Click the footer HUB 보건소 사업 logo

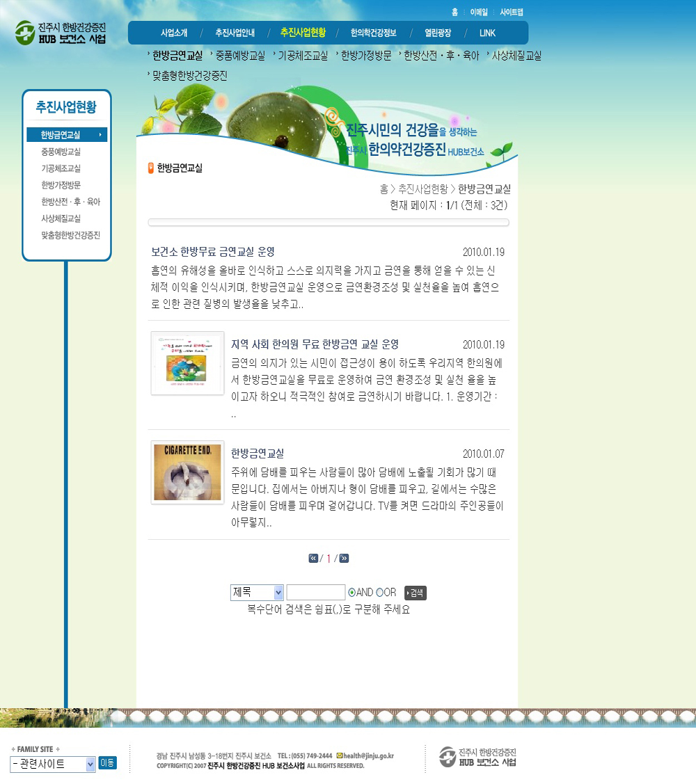pyautogui.click(x=477, y=757)
